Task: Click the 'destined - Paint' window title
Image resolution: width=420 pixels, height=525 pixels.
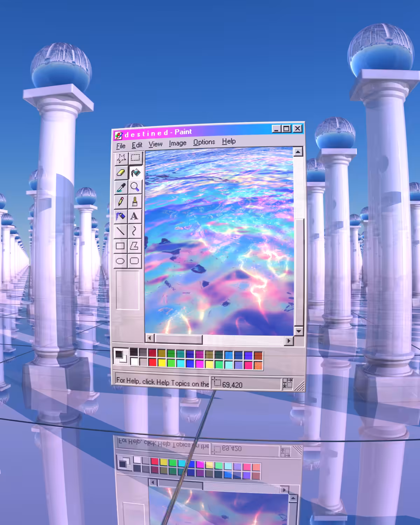Action: [x=158, y=133]
